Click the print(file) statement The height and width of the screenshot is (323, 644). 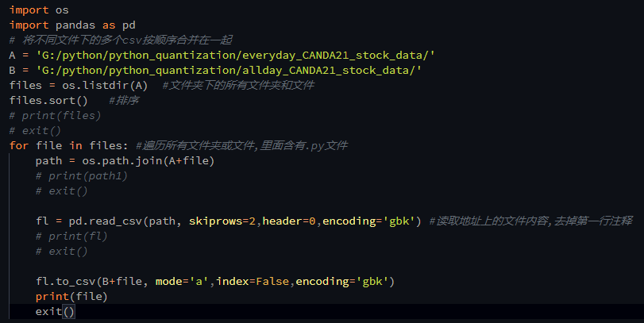(71, 296)
